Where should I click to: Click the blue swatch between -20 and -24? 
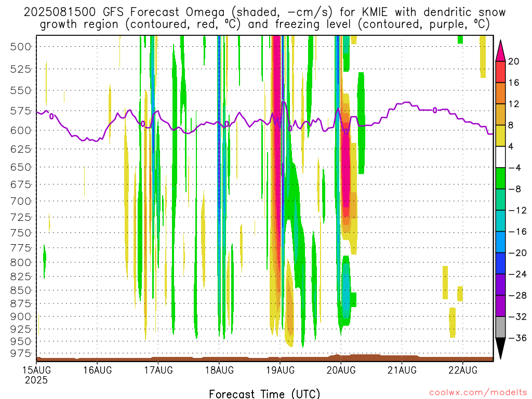[500, 263]
